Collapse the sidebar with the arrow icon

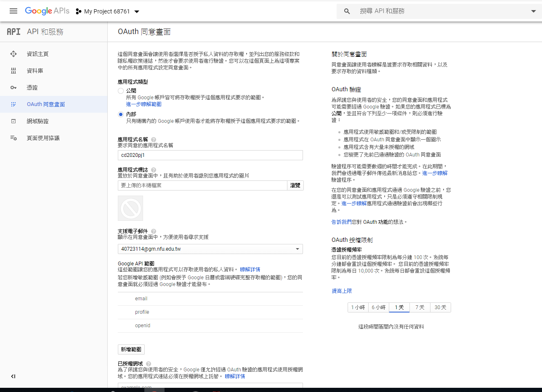pos(13,376)
